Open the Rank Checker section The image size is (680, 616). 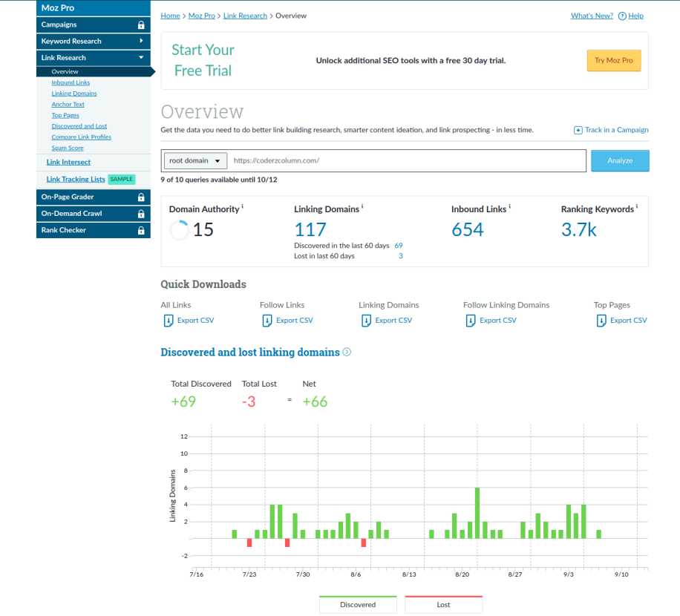pyautogui.click(x=94, y=230)
